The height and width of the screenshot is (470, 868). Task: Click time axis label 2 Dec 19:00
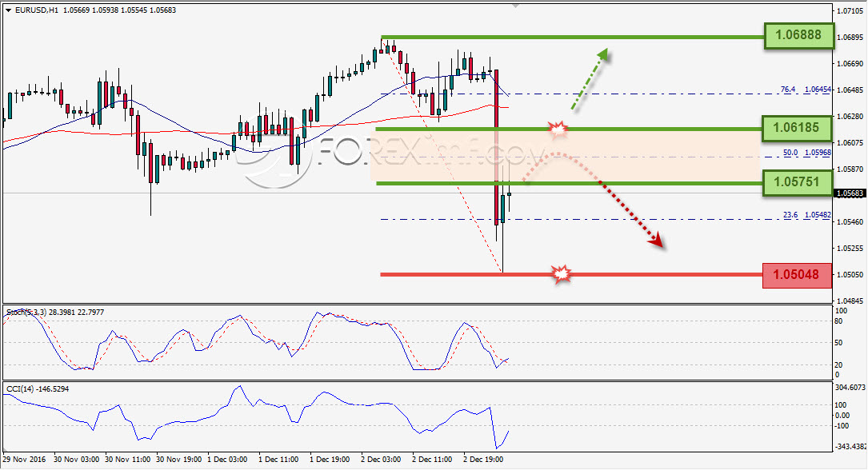[x=482, y=460]
